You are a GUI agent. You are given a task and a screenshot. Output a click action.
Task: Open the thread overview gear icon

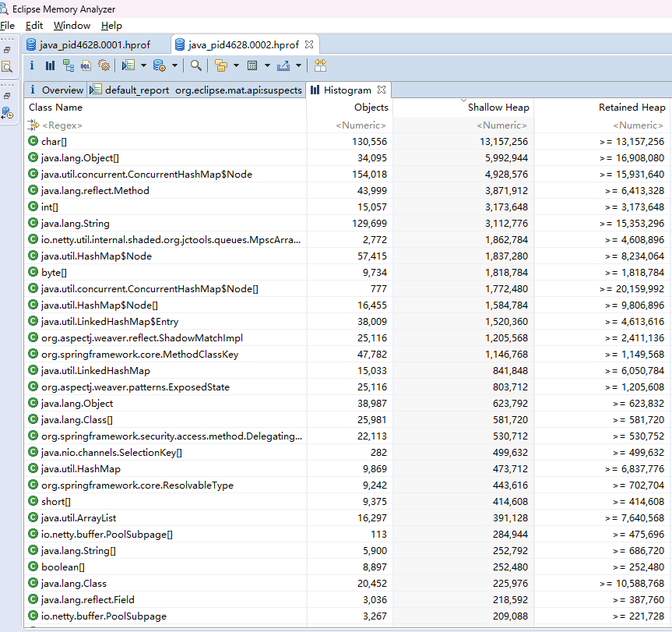(x=104, y=65)
